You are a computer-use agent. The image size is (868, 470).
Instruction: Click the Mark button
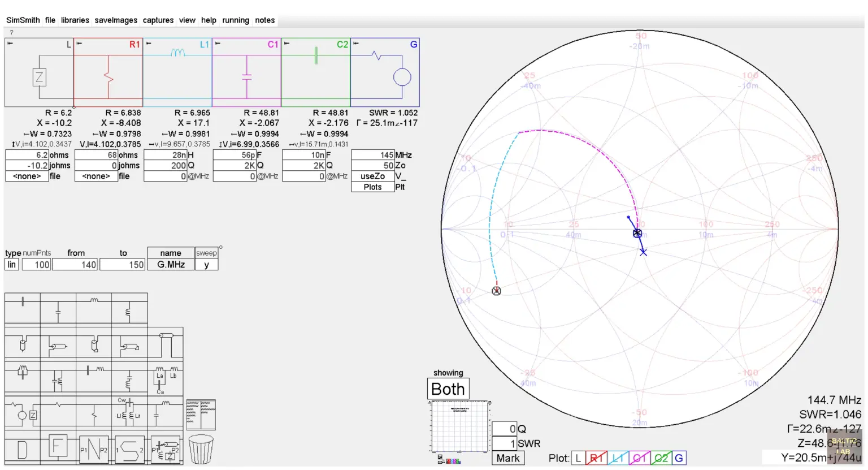508,458
